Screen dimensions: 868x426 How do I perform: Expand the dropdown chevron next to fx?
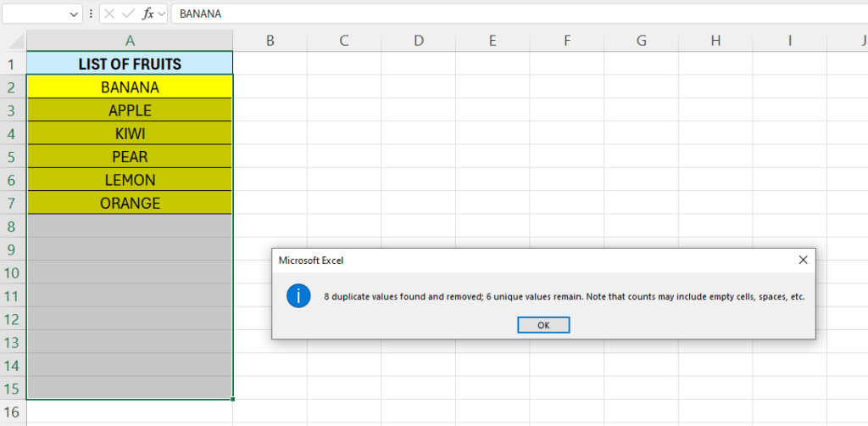[x=162, y=14]
